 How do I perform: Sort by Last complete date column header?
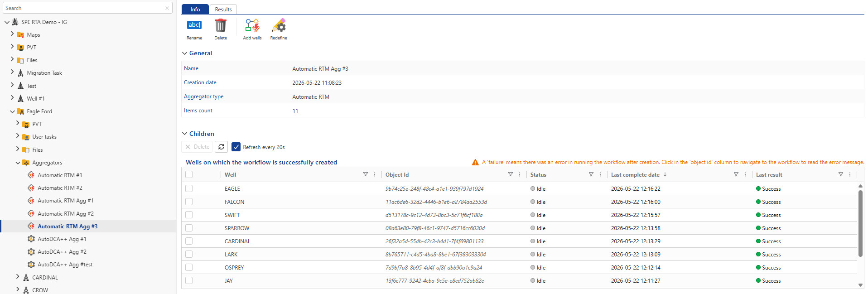click(635, 174)
